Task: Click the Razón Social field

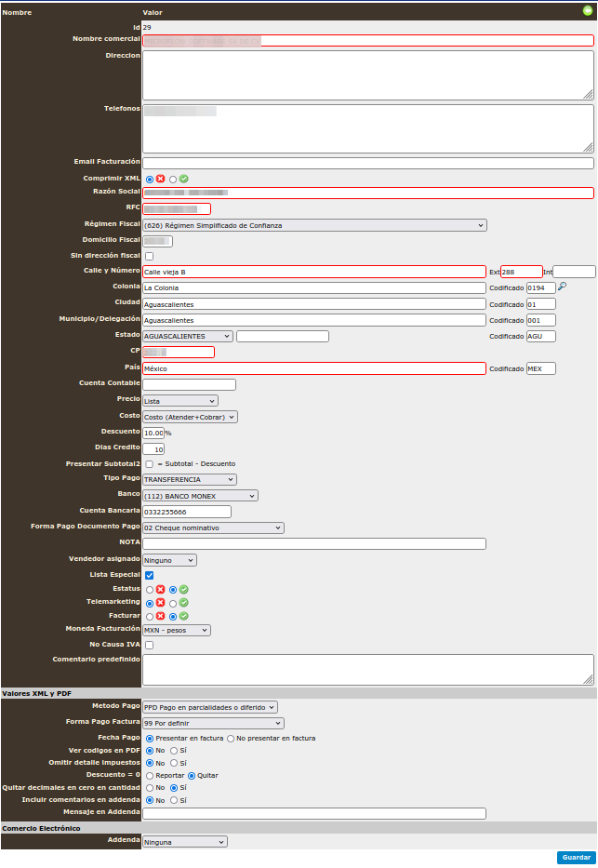Action: point(368,193)
